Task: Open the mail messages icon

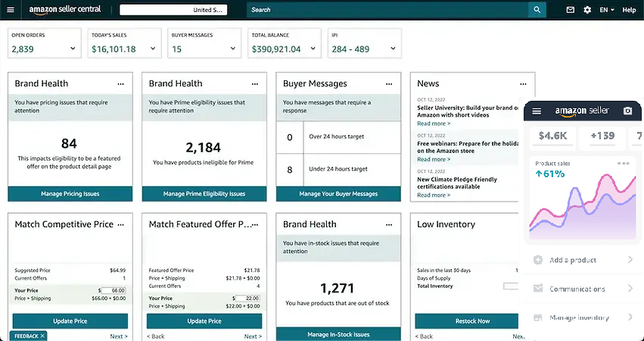Action: click(x=571, y=10)
